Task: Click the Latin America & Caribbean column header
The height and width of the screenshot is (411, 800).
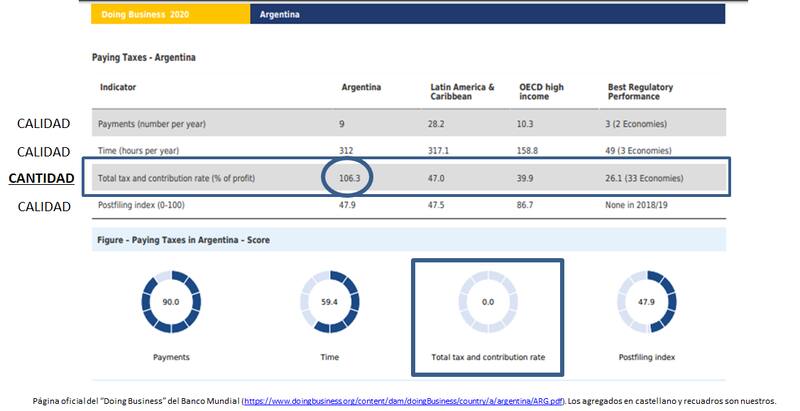Action: coord(462,93)
